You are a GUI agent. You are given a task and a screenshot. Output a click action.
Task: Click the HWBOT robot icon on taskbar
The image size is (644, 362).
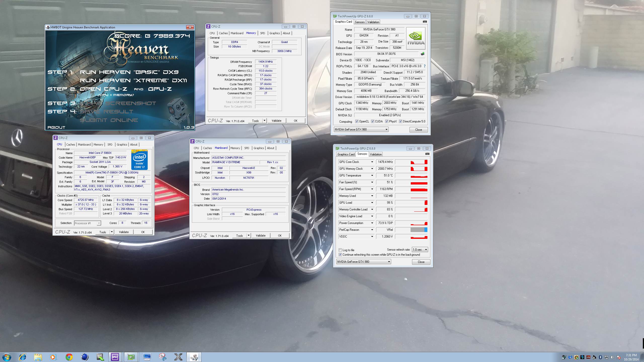pos(194,357)
